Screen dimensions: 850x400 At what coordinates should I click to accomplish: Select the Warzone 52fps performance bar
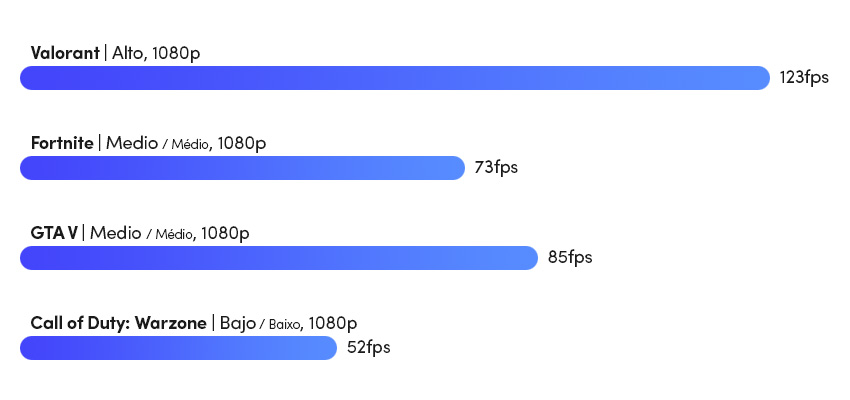(x=178, y=348)
